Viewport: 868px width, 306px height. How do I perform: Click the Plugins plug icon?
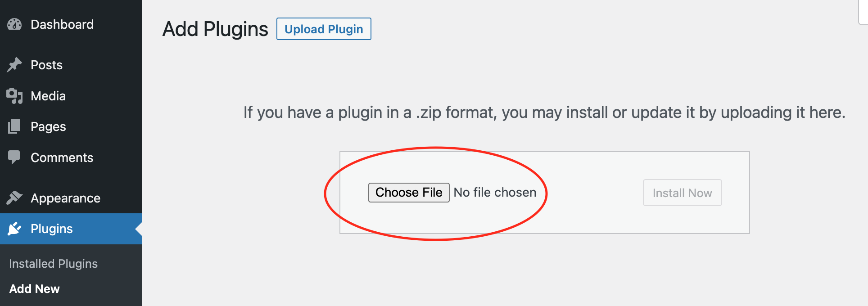coord(14,229)
